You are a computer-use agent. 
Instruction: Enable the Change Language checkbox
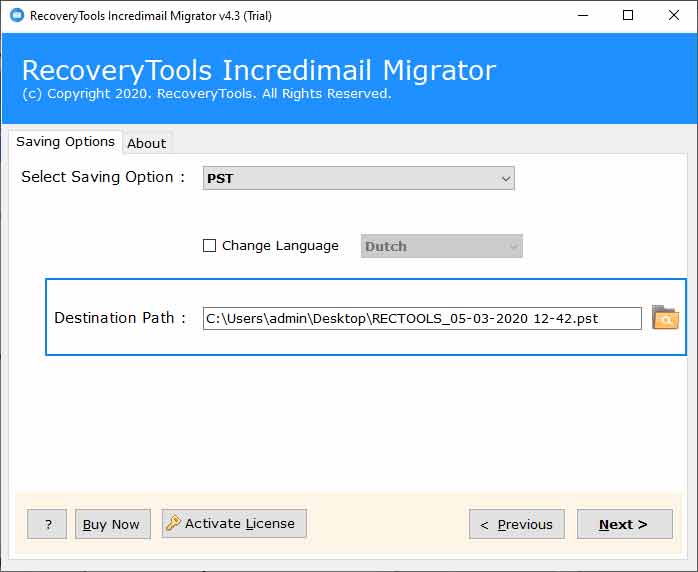[209, 246]
